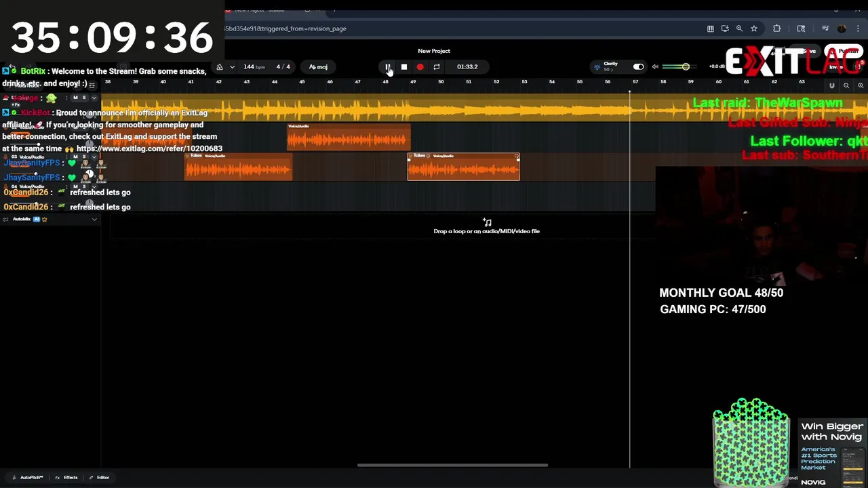868x488 pixels.
Task: Select the highlighted Takes clip near bar 49
Action: (464, 167)
